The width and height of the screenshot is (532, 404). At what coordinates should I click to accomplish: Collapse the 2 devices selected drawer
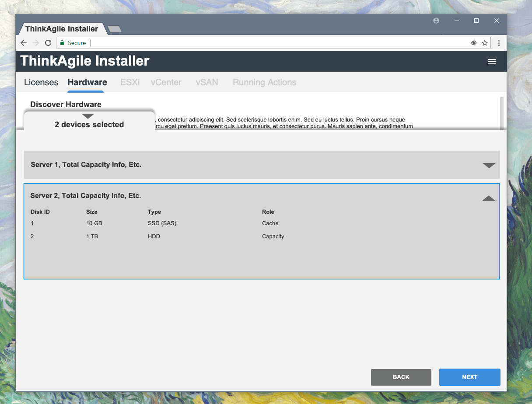[88, 116]
